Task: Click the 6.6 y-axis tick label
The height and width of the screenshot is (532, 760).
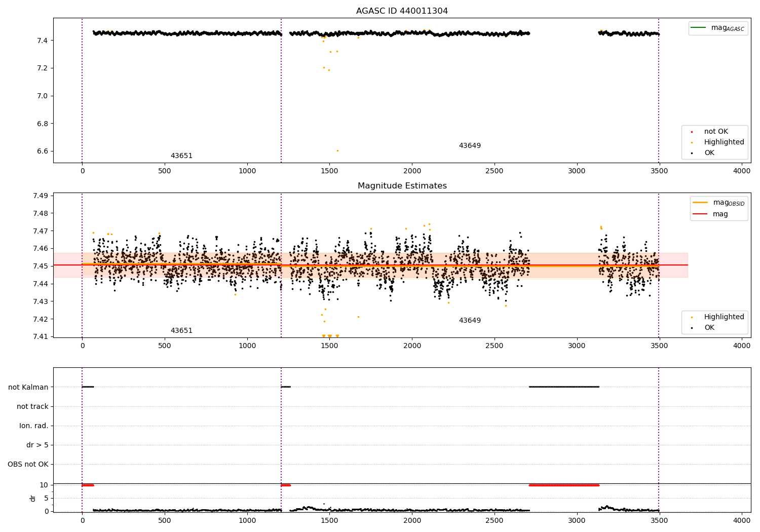Action: point(43,151)
